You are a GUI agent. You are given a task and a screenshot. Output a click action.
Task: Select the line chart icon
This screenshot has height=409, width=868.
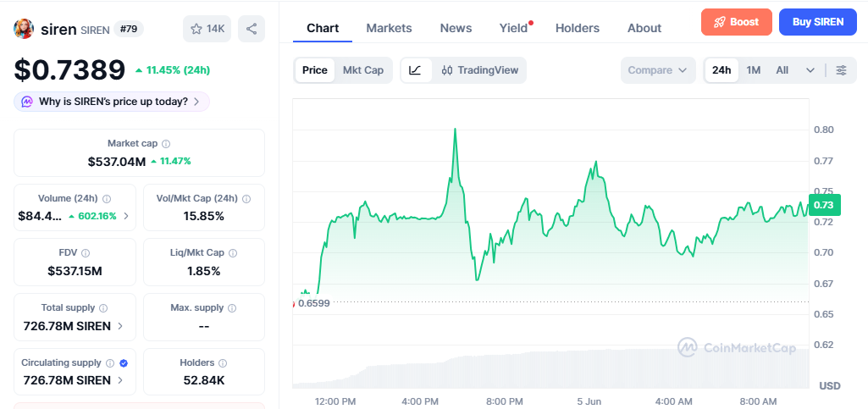coord(416,70)
